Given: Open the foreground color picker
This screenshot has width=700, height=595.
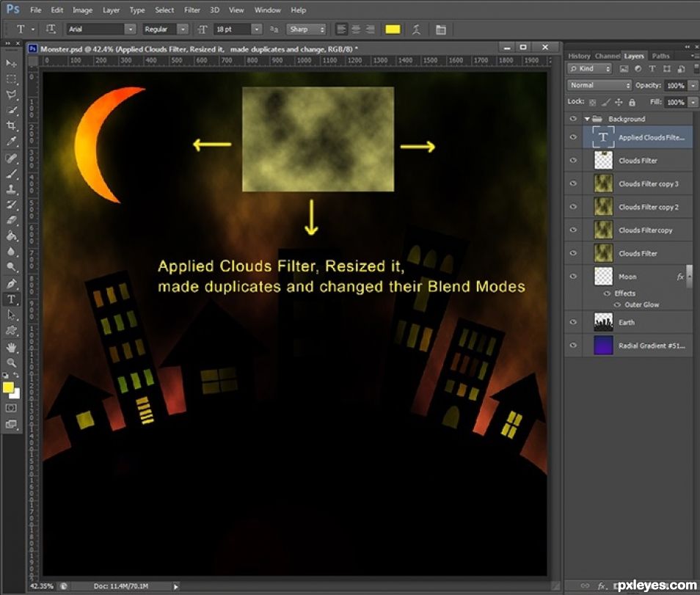Looking at the screenshot, I should (7, 387).
